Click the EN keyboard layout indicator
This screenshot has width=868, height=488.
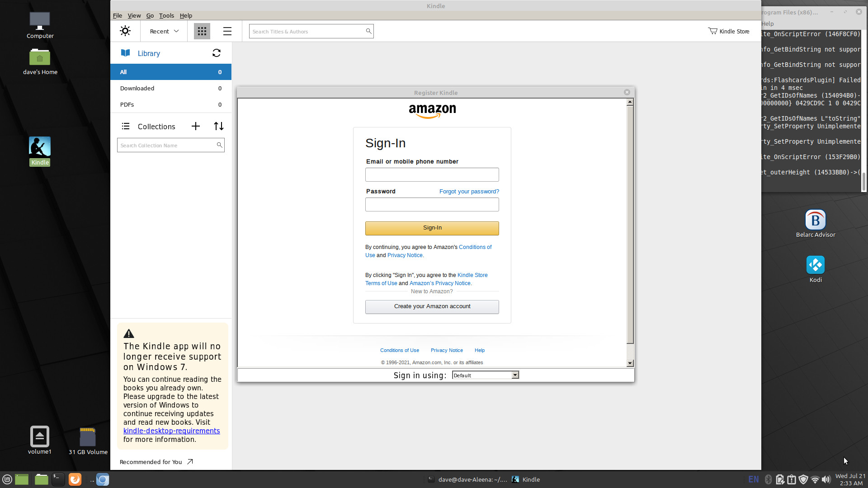tap(754, 479)
